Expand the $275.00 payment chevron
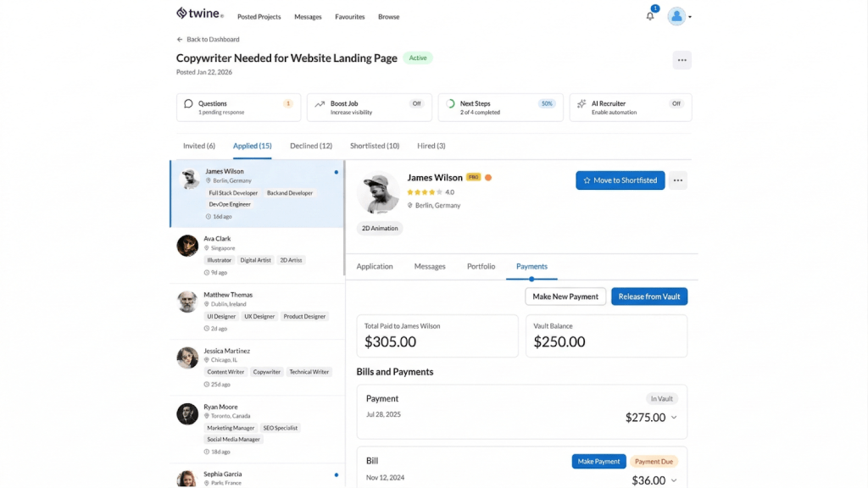Image resolution: width=868 pixels, height=488 pixels. [x=674, y=418]
